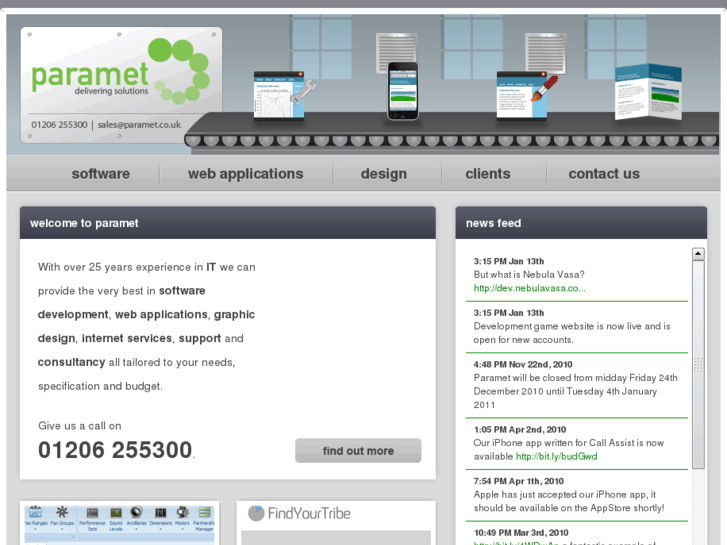Screen dimensions: 727x545
Task: Click the news feed scroll up arrow
Action: click(x=698, y=254)
